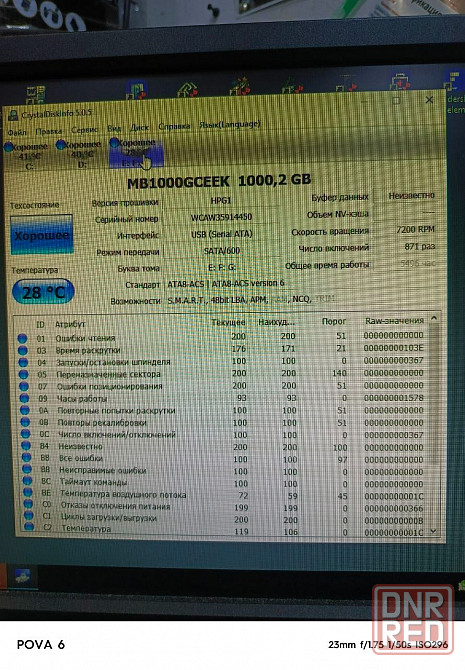Screen dimensions: 465x670
Task: Open the Язык(Language) menu
Action: pos(230,124)
